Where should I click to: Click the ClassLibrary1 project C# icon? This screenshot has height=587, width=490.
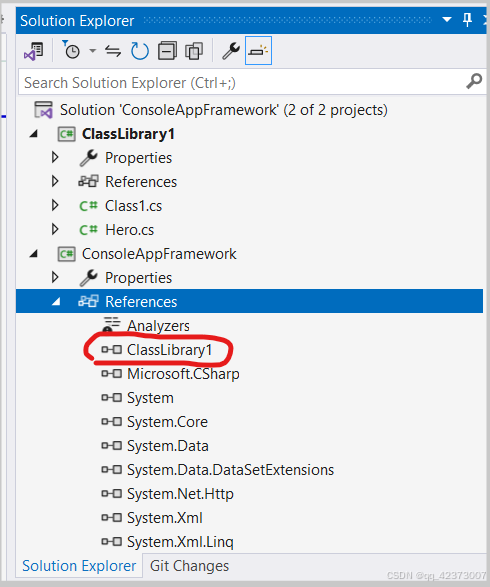tap(67, 134)
